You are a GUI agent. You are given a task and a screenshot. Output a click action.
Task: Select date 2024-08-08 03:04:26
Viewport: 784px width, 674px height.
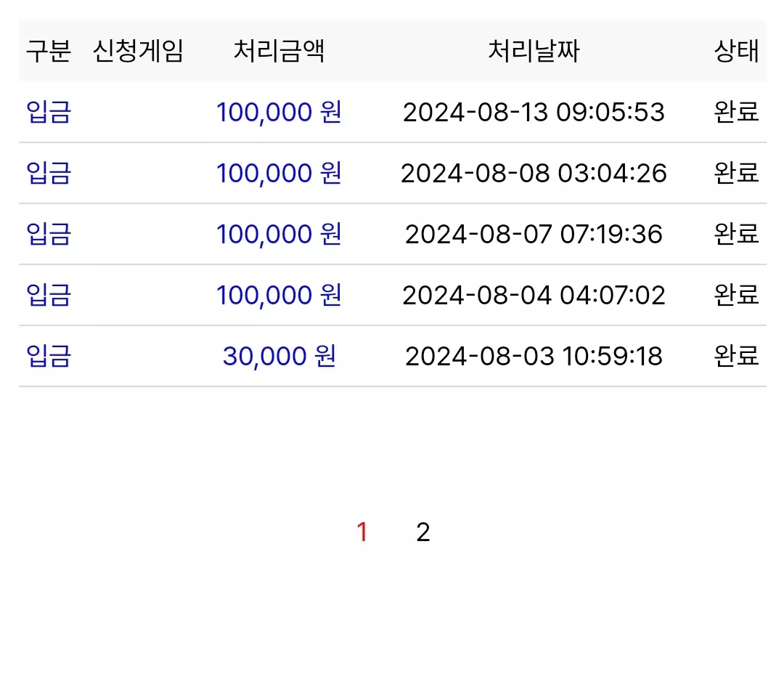point(534,173)
